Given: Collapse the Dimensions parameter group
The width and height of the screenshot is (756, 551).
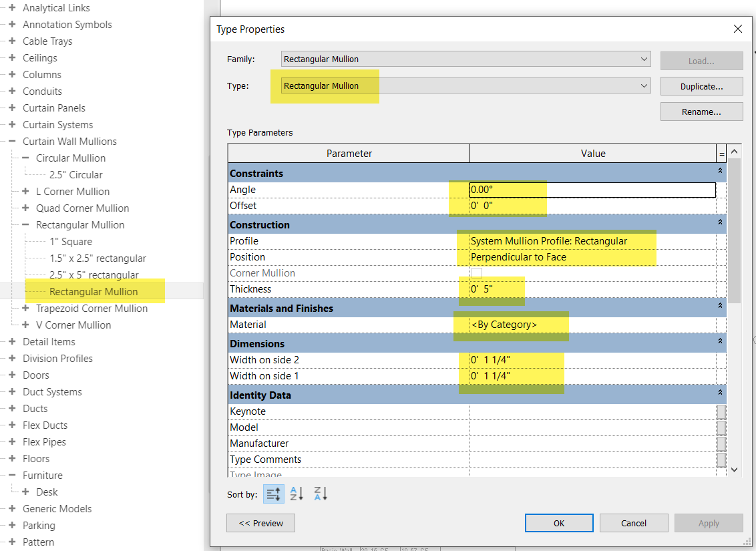Looking at the screenshot, I should [x=719, y=343].
